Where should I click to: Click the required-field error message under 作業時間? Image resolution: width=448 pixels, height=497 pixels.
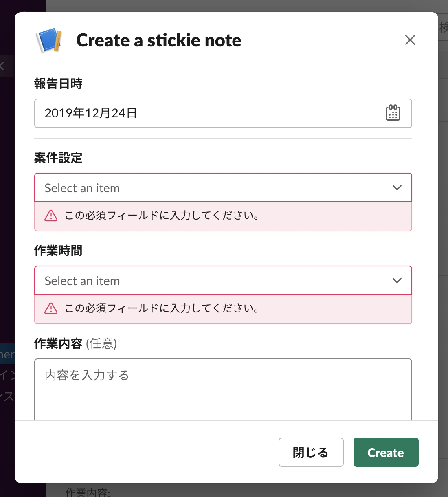click(162, 308)
